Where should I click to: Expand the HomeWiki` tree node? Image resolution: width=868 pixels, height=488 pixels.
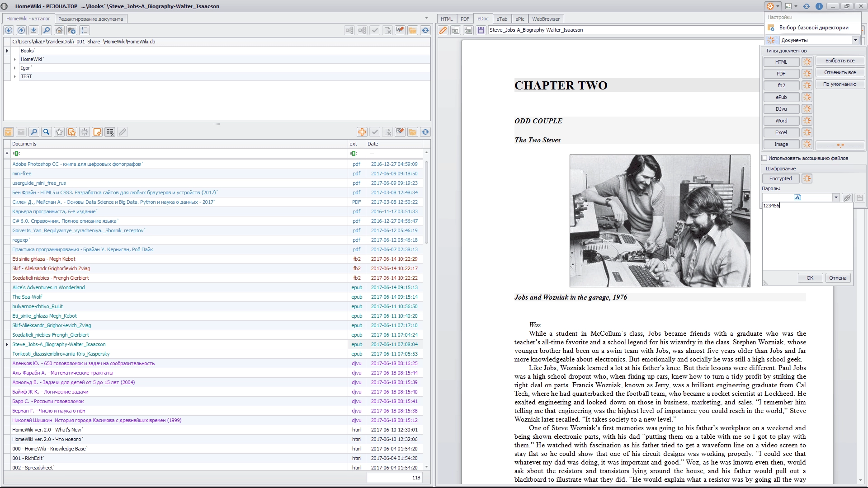point(15,59)
